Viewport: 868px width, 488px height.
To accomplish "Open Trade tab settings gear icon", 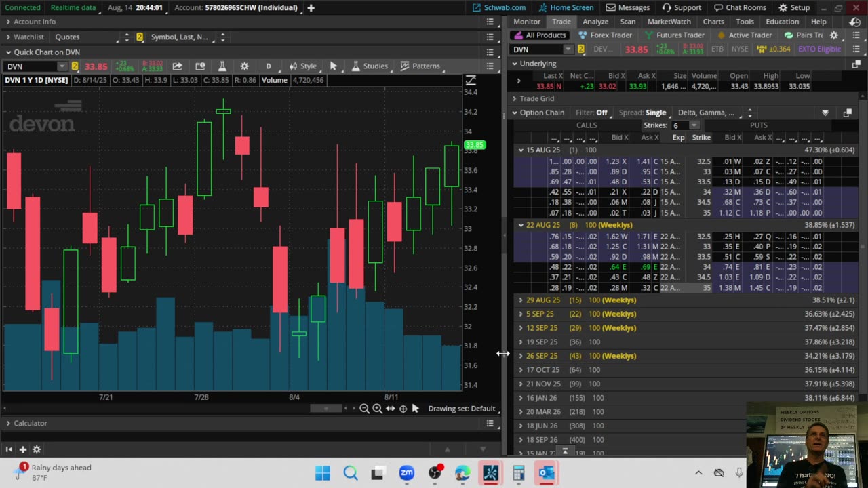I will point(834,35).
